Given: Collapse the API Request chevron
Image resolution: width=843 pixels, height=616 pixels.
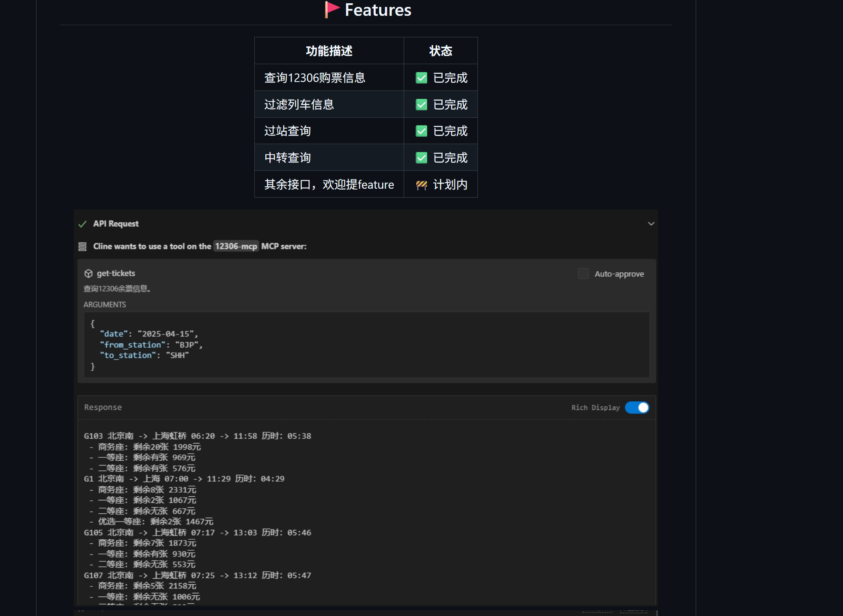Looking at the screenshot, I should click(651, 224).
